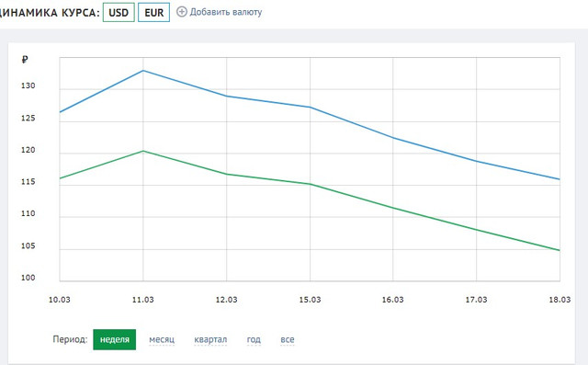Select the 'неделя' period button
Image resolution: width=588 pixels, height=365 pixels.
coord(114,339)
